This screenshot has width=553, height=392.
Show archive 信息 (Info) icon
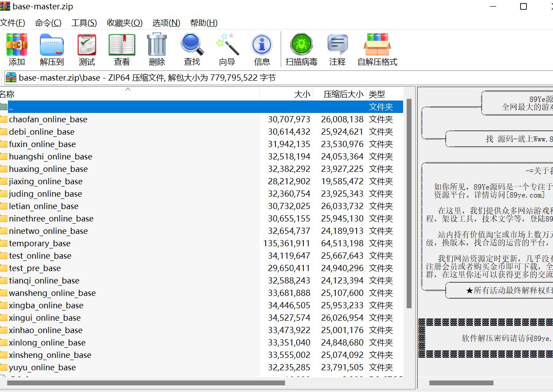[x=262, y=45]
